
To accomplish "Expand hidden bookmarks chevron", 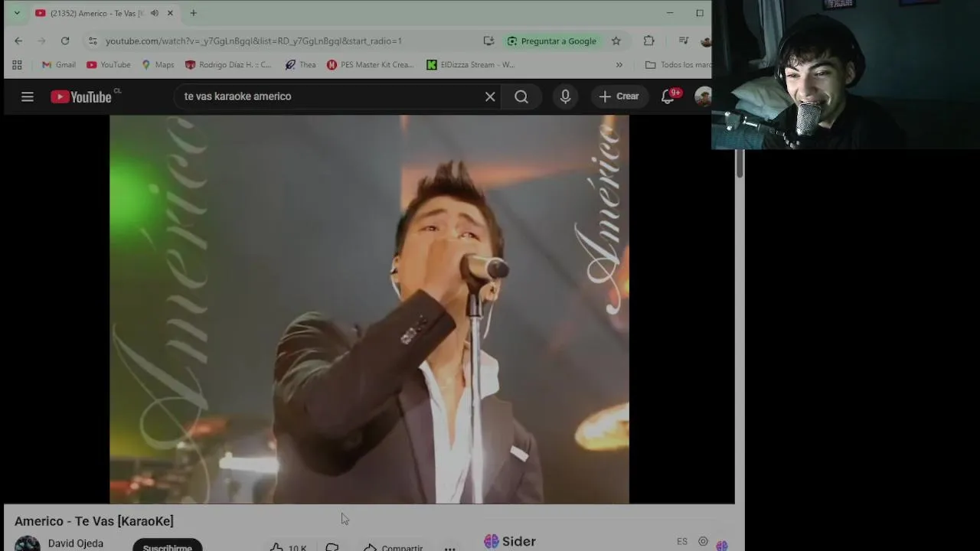I will point(619,65).
